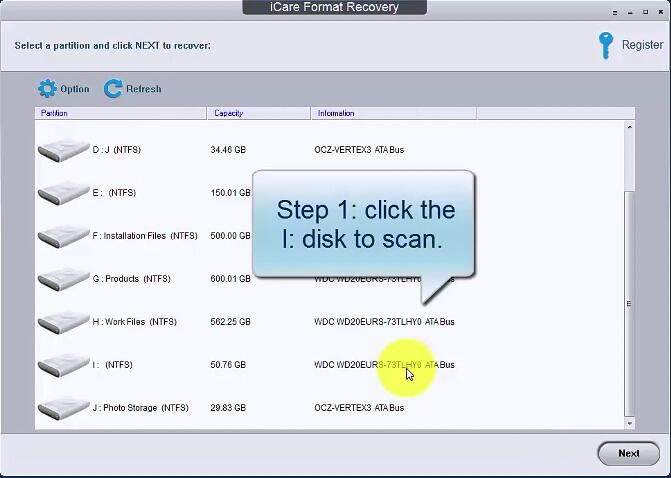Sort by Partition column header
Image resolution: width=671 pixels, height=478 pixels.
click(120, 113)
